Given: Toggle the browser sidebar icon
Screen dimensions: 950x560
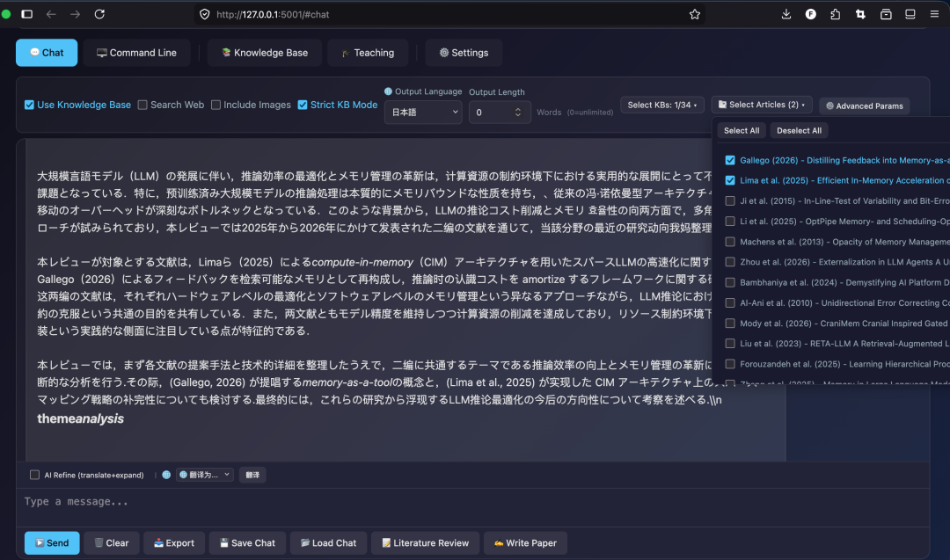Looking at the screenshot, I should point(26,14).
